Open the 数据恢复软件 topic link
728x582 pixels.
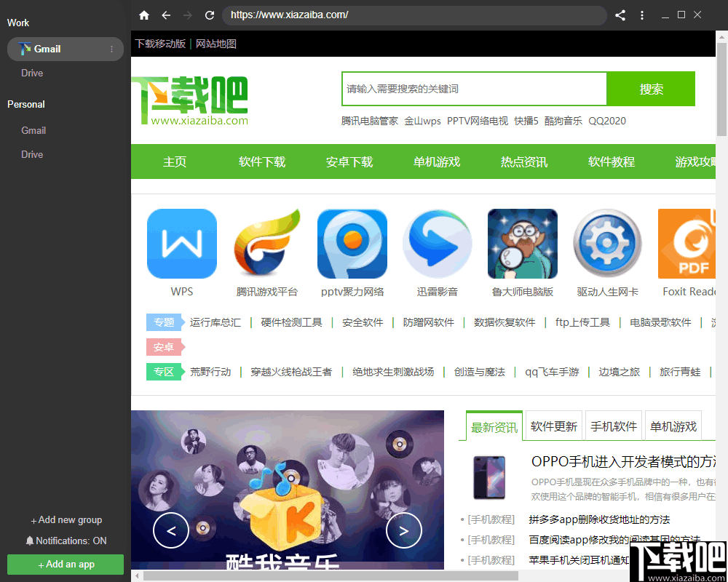click(505, 322)
